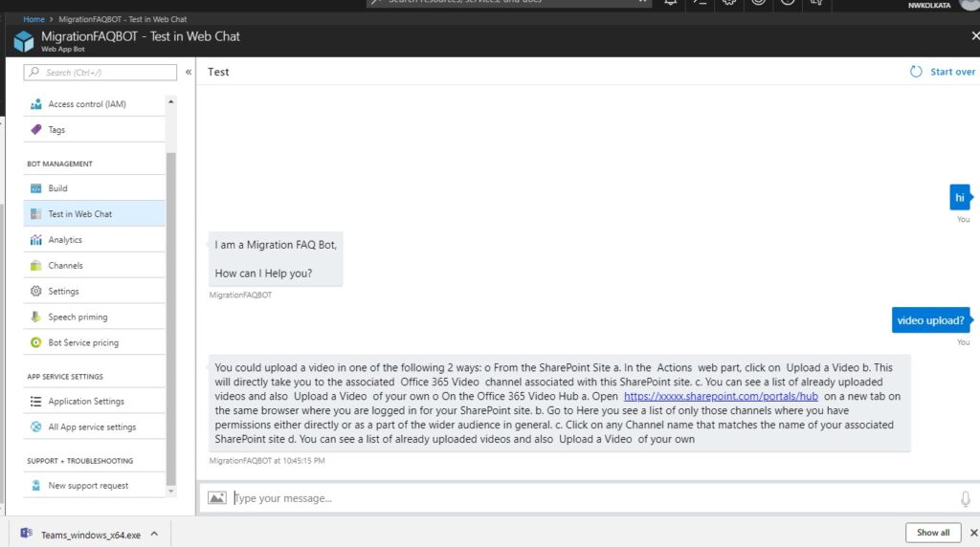Click the Access control (IAM) icon
This screenshot has width=980, height=547.
pyautogui.click(x=35, y=104)
